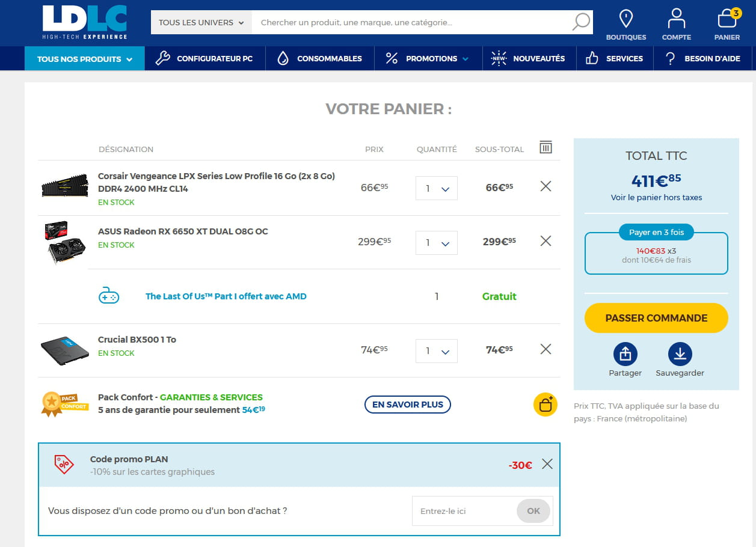The width and height of the screenshot is (756, 547).
Task: Remove the Crucial BX500 1 To item
Action: tap(545, 349)
